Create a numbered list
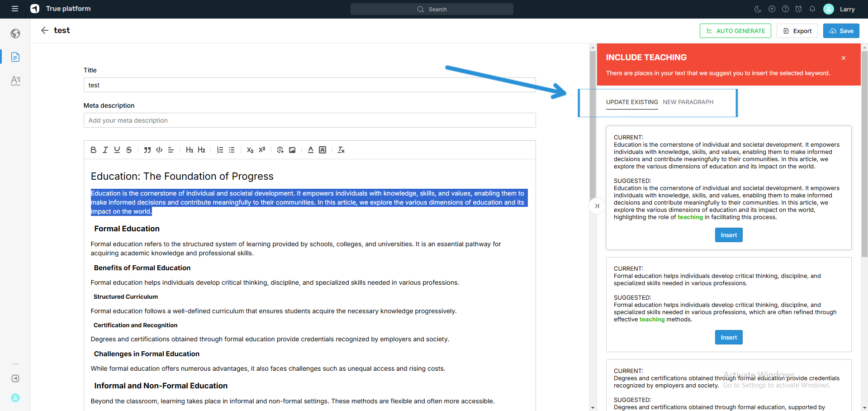The width and height of the screenshot is (868, 411). click(x=220, y=150)
